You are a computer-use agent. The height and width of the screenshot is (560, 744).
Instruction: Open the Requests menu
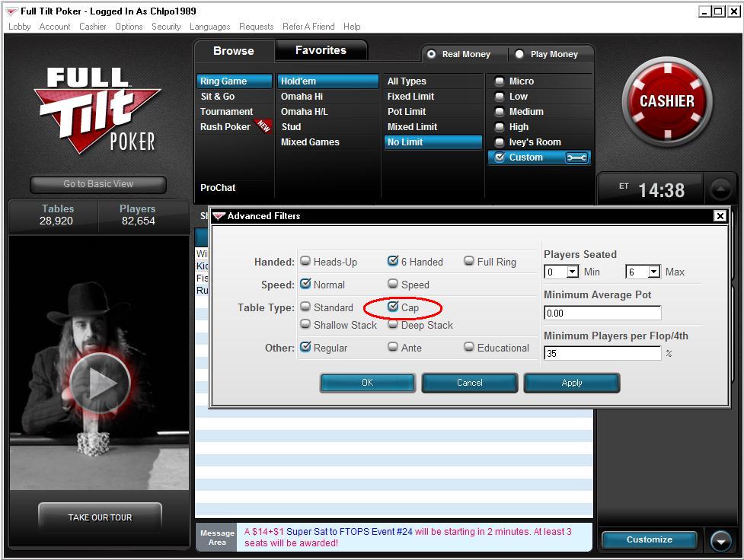[256, 27]
